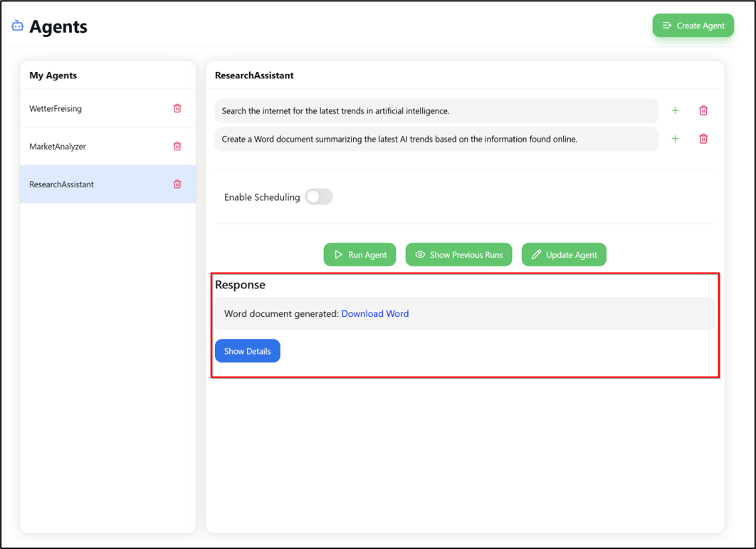Click trash icon next to ResearchAssistant
The image size is (756, 549).
coord(177,184)
